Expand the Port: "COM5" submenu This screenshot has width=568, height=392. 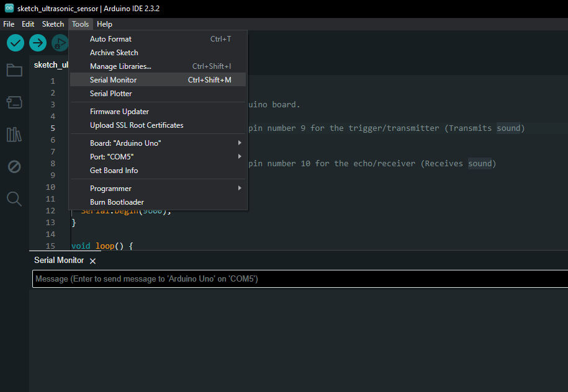click(x=158, y=157)
